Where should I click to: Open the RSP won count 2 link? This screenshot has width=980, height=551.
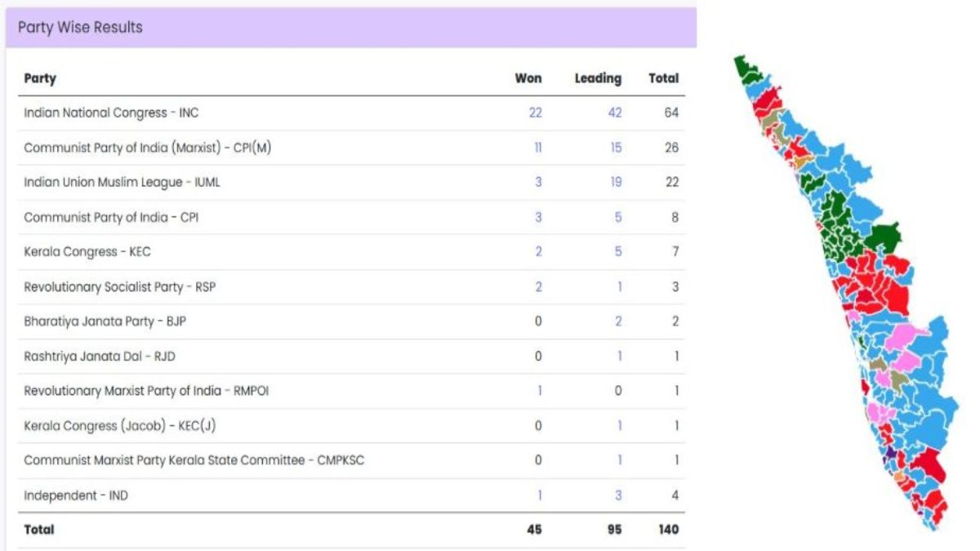(538, 287)
